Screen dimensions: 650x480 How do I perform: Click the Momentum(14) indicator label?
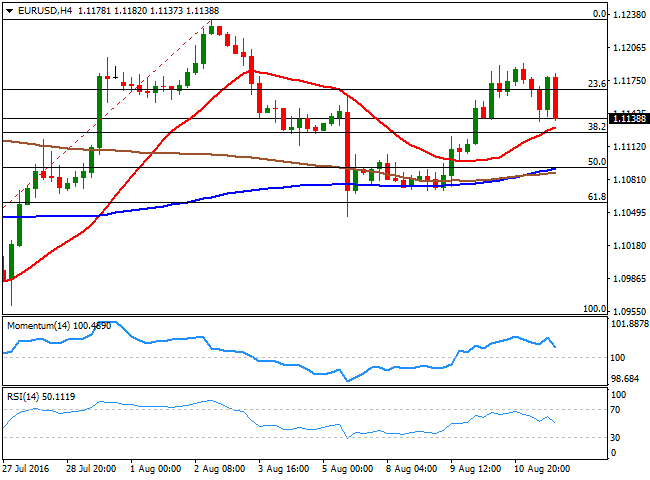(38, 326)
